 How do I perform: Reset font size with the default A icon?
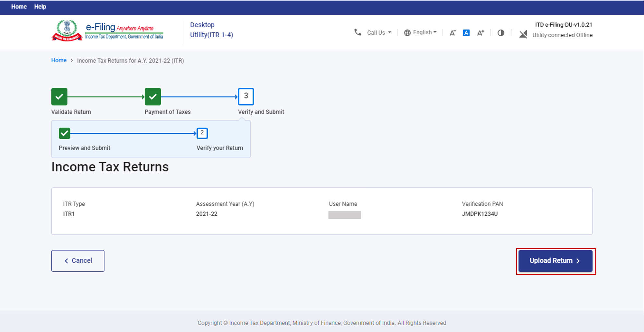coord(466,33)
